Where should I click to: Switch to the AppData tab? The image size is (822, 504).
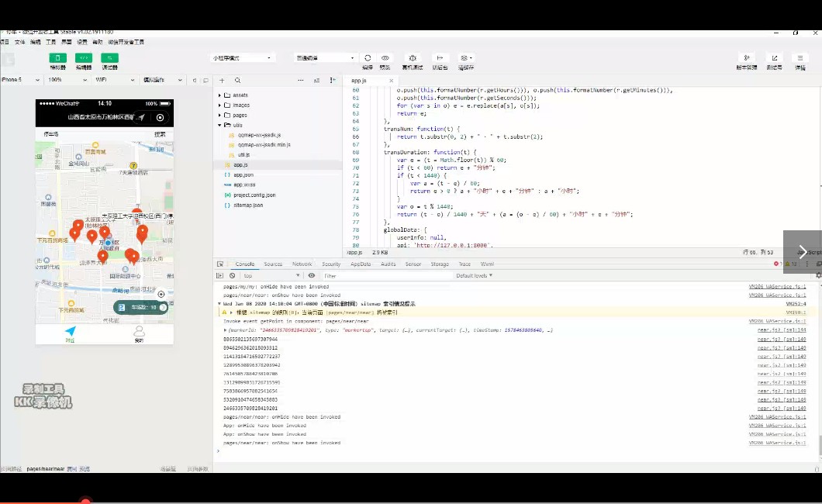(361, 264)
